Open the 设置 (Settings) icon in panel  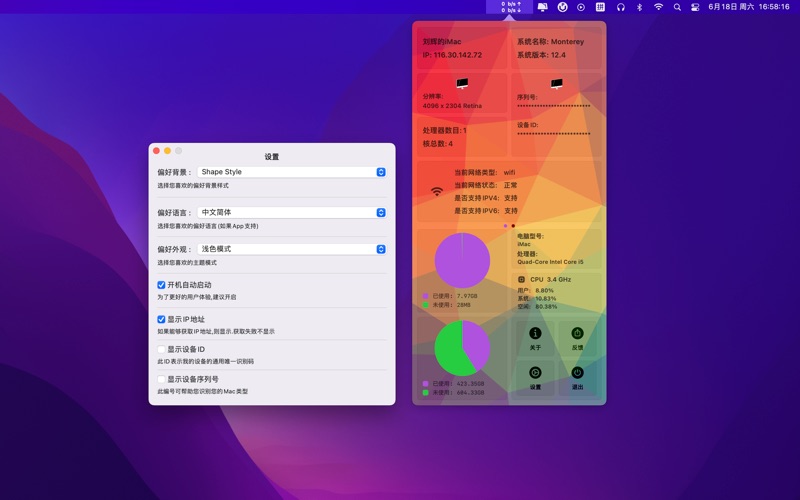(535, 373)
